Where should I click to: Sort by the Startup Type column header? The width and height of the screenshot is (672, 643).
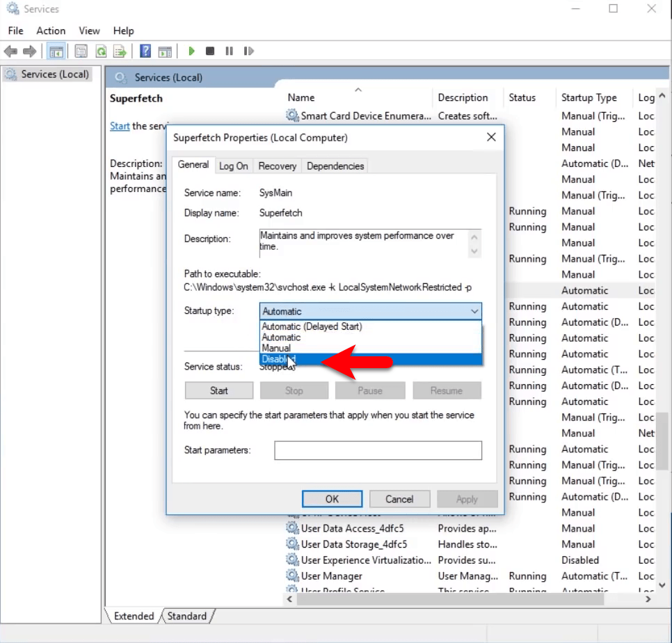click(x=589, y=97)
